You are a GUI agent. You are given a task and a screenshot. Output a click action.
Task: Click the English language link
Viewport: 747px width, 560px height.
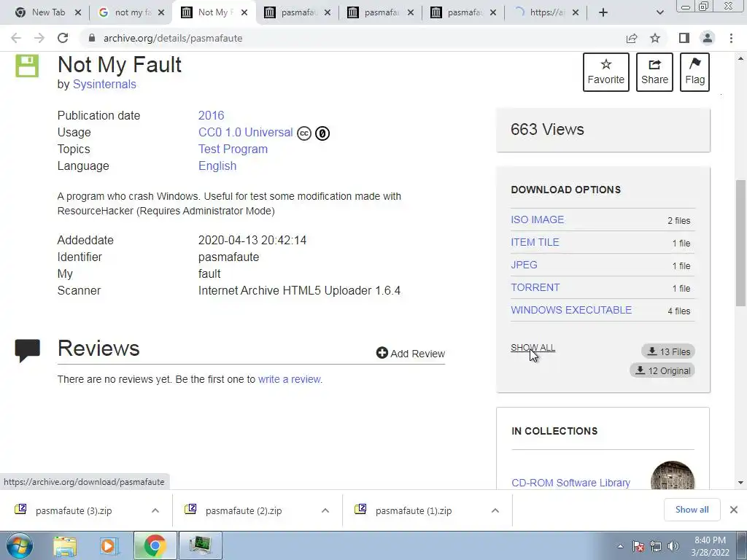pos(217,166)
